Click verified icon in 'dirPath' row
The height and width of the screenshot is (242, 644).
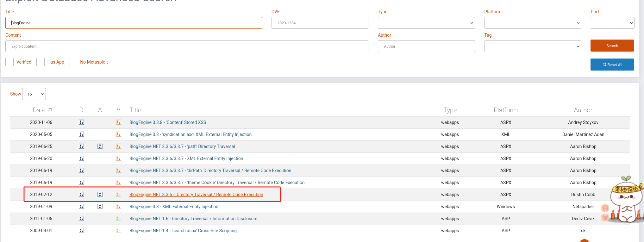[x=119, y=171]
